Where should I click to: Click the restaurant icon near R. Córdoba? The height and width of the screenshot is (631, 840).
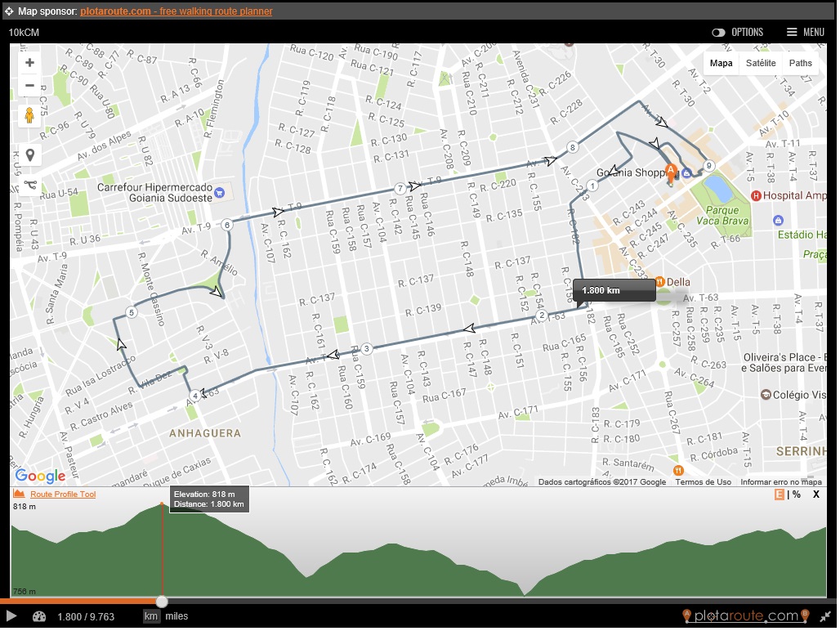tap(678, 470)
